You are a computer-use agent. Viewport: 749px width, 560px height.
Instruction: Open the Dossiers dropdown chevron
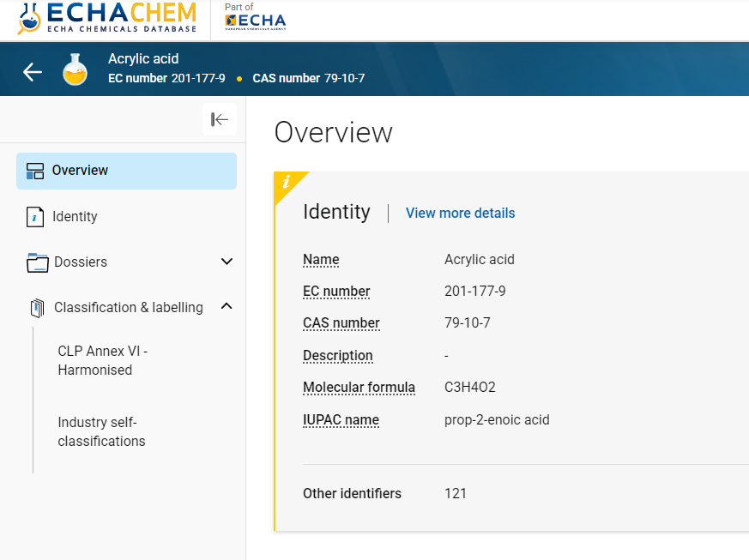[x=226, y=262]
